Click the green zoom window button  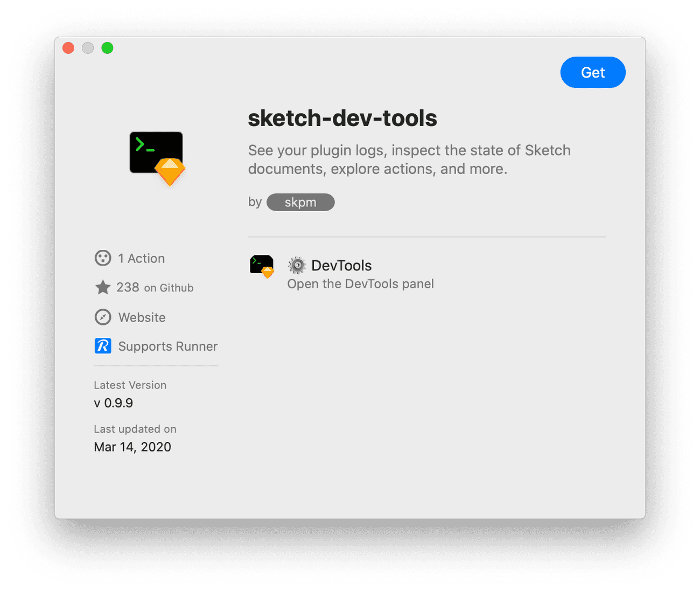(107, 48)
